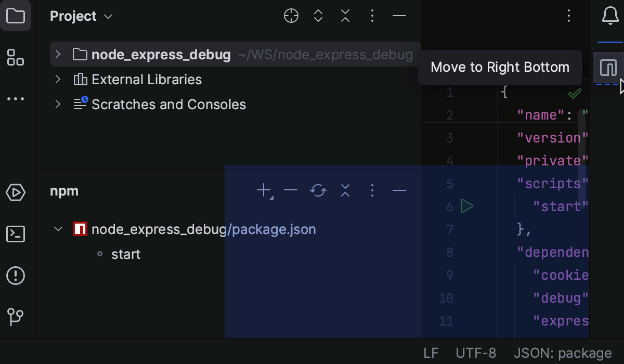The image size is (624, 364).
Task: Reload npm scripts with the refresh icon
Action: 318,190
